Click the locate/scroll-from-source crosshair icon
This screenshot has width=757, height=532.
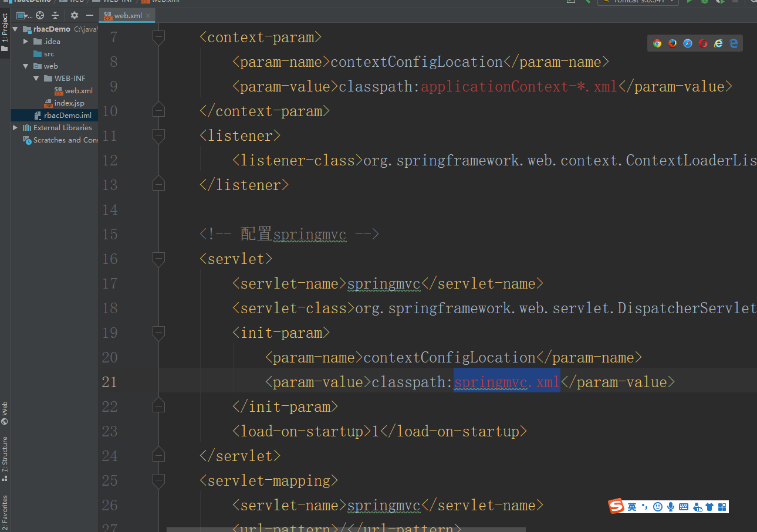40,15
